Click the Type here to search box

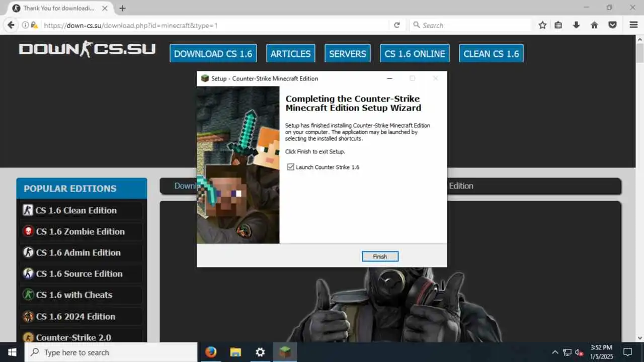111,352
